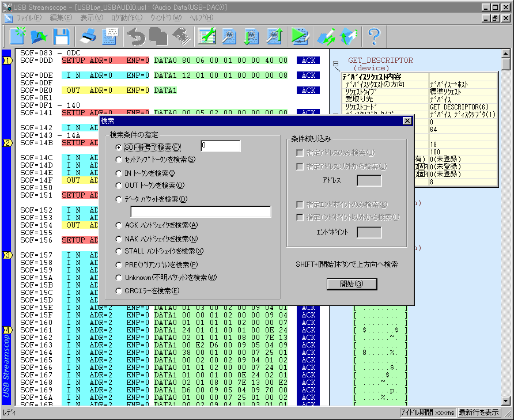Print the log with the printer icon
The height and width of the screenshot is (420, 514).
(88, 36)
